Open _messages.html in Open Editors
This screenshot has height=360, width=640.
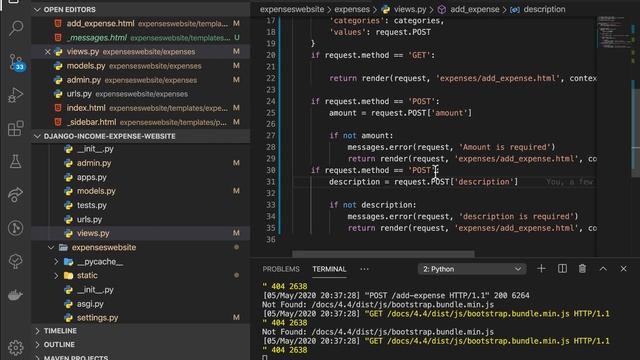tap(141, 38)
